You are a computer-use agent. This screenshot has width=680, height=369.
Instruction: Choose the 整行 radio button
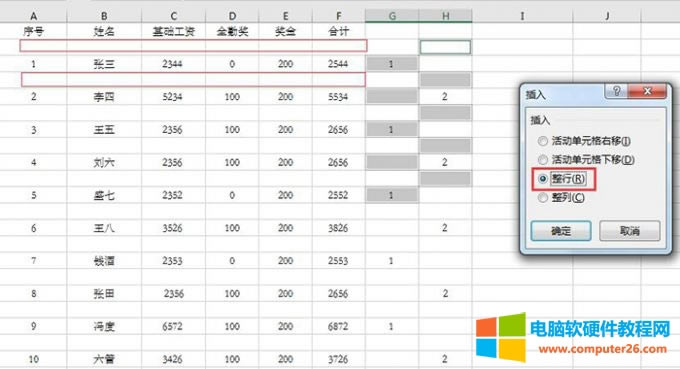click(x=543, y=179)
